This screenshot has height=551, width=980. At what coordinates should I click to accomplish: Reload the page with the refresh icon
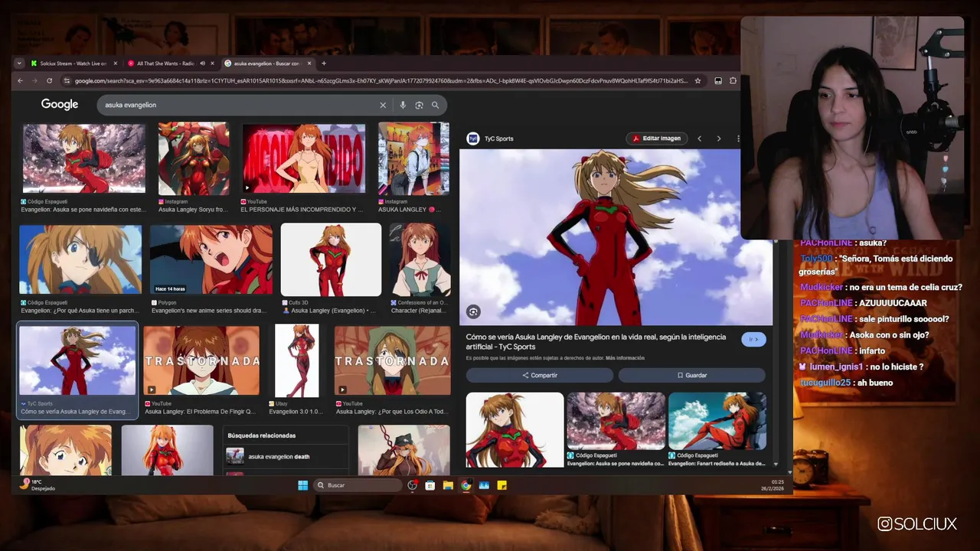tap(50, 80)
